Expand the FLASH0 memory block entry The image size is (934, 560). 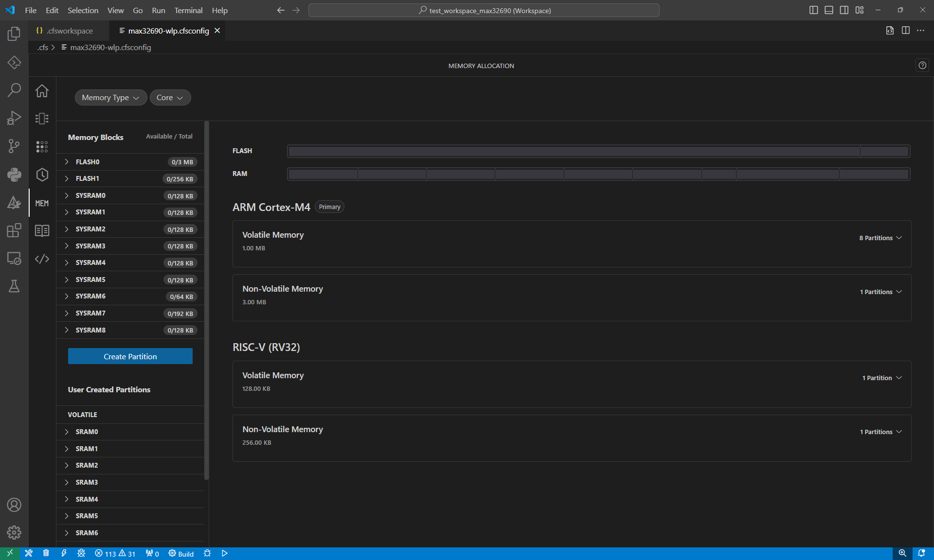[67, 161]
